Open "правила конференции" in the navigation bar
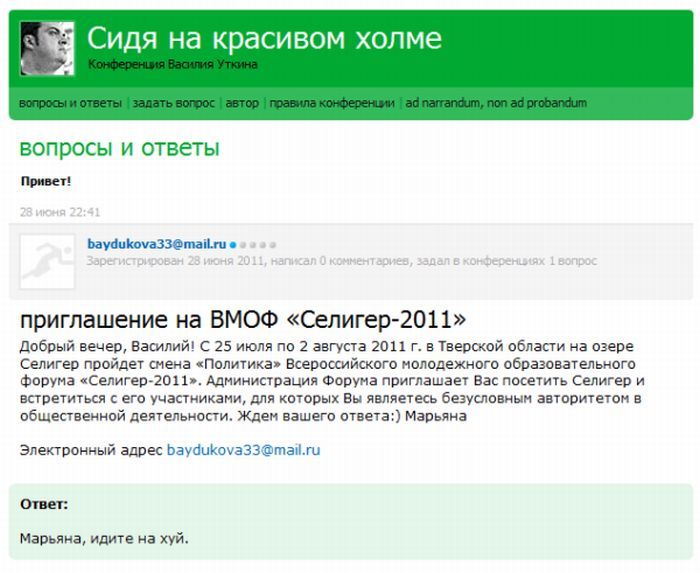The image size is (700, 573). 332,103
